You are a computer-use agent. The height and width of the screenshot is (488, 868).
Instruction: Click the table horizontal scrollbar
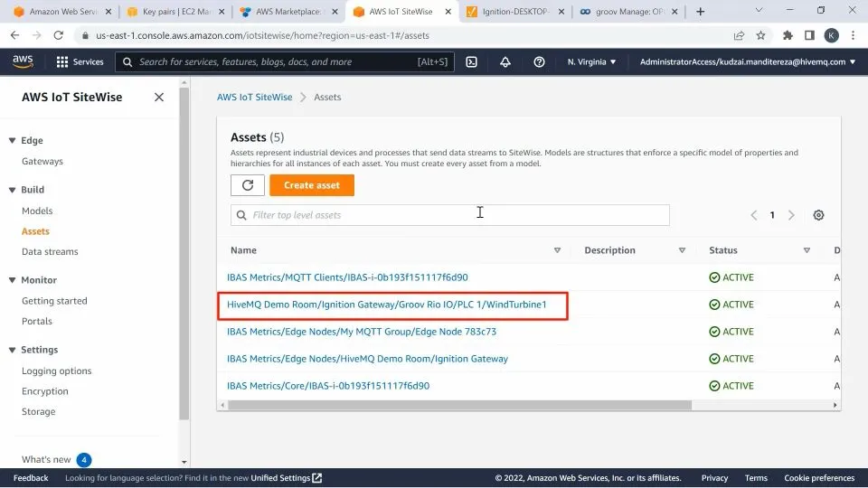click(459, 406)
